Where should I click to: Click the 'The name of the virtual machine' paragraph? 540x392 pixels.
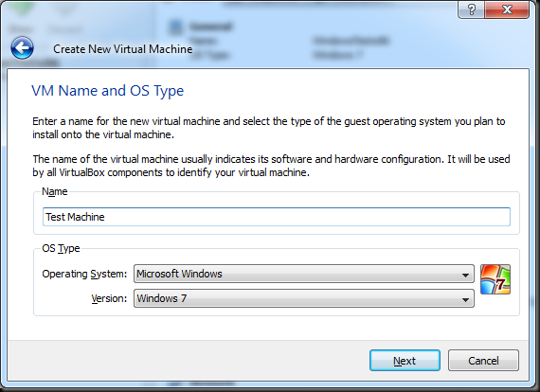271,166
